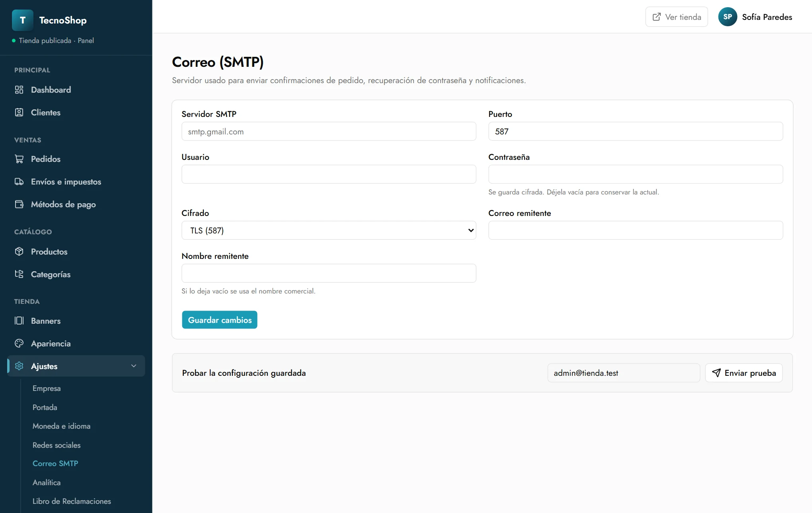This screenshot has height=513, width=812.
Task: Click Enviar prueba button
Action: coord(744,373)
